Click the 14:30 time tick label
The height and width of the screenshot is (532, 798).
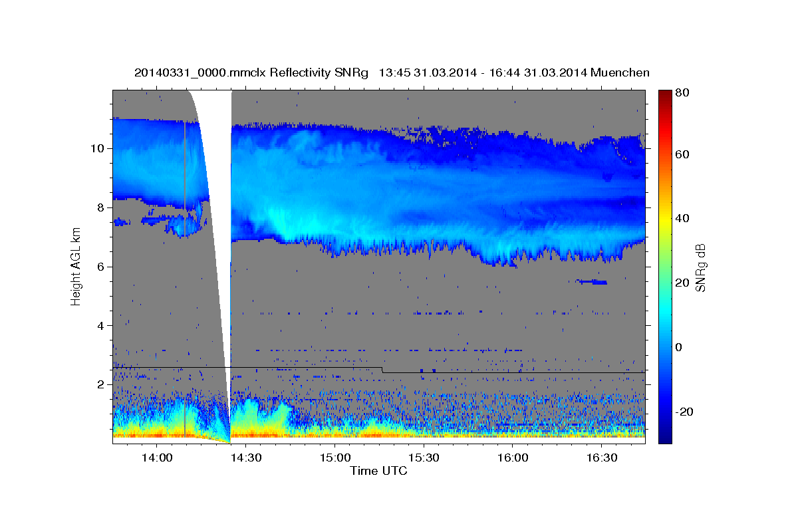coord(245,458)
